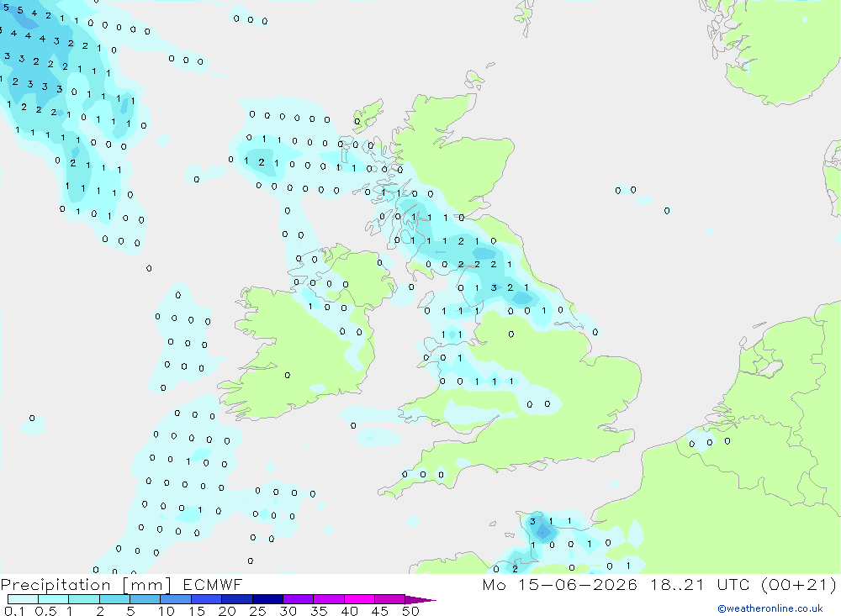Click the '10' legend scale label

point(167,611)
